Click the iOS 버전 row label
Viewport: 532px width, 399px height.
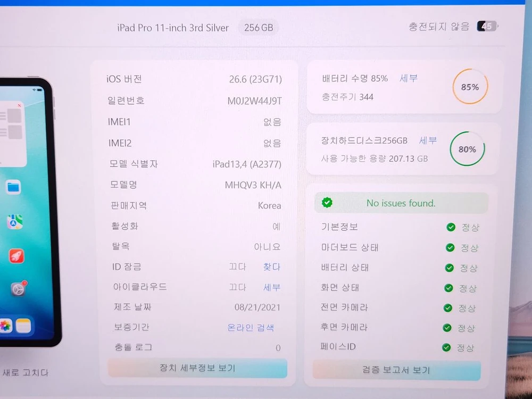point(124,79)
